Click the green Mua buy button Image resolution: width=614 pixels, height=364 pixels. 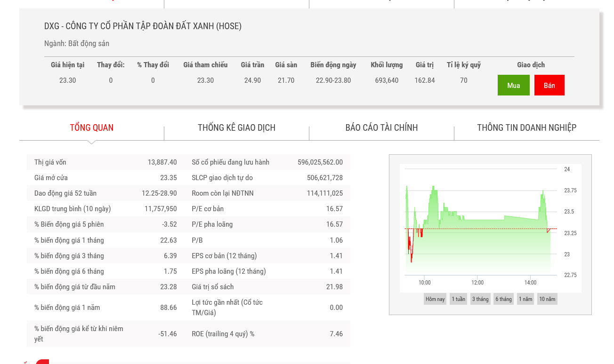tap(513, 85)
